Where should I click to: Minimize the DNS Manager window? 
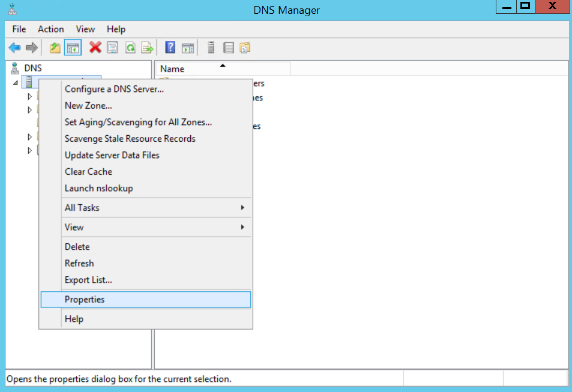click(507, 7)
